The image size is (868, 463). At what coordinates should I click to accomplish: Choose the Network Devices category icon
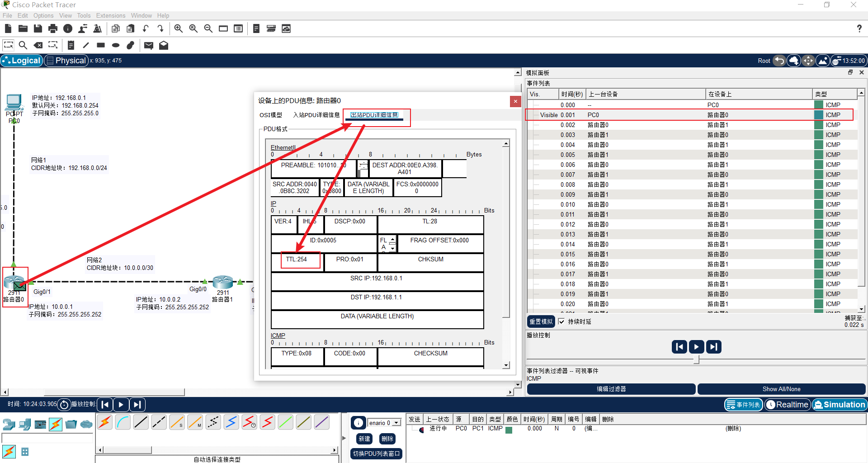[x=9, y=424]
